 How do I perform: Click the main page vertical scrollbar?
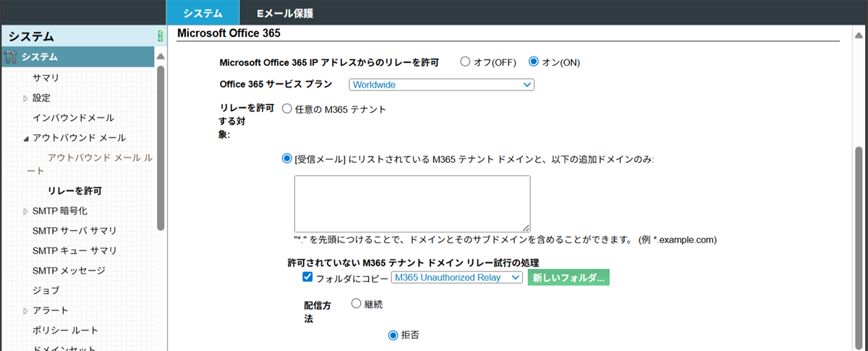point(859,217)
